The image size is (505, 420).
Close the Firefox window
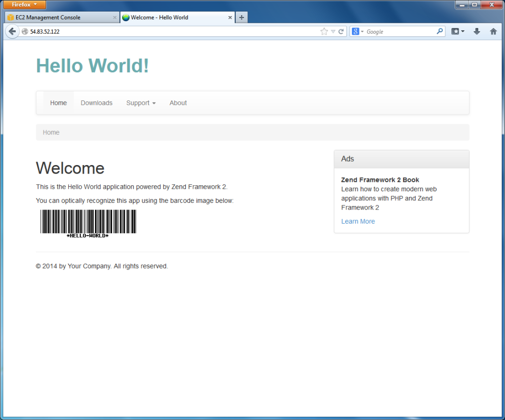[x=492, y=5]
